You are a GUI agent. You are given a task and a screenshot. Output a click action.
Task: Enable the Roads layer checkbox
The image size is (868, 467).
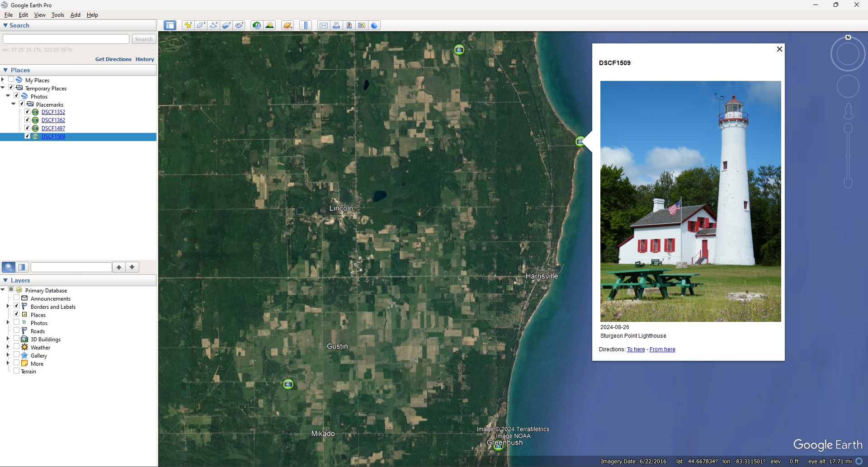tap(17, 330)
